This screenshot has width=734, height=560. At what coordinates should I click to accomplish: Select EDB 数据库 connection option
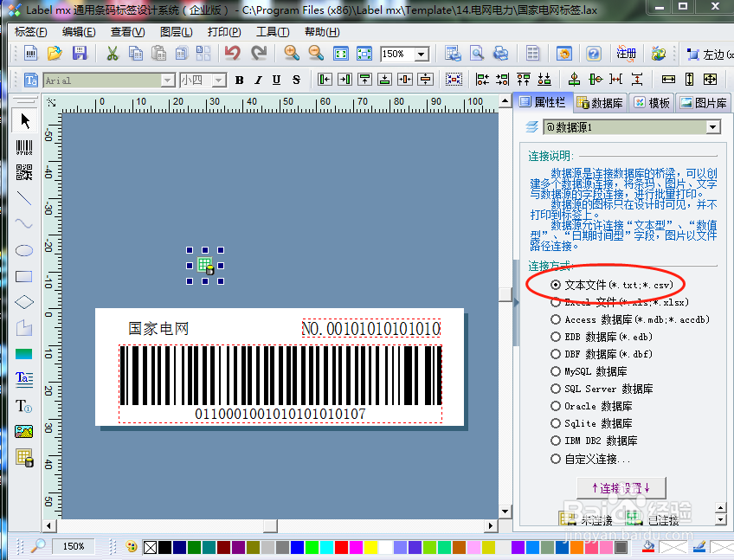[x=602, y=337]
